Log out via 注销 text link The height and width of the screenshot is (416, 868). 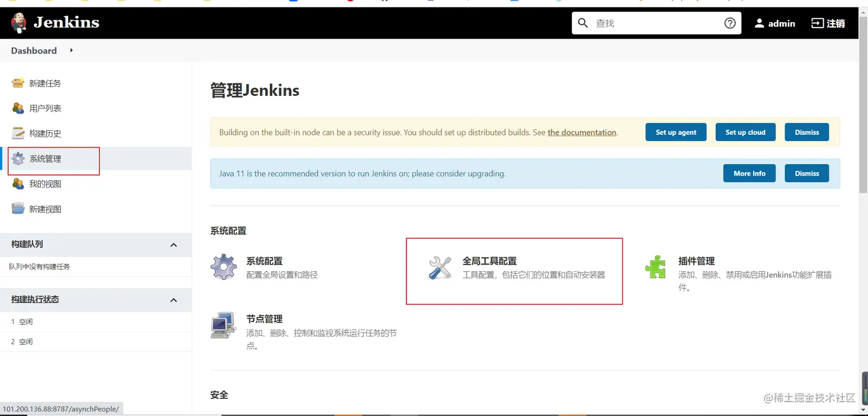pos(835,23)
